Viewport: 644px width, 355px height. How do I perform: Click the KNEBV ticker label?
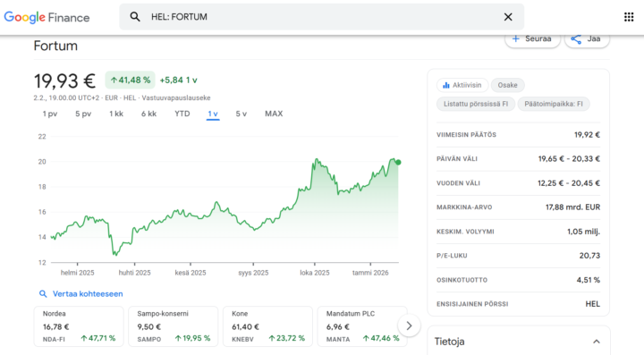click(x=242, y=340)
